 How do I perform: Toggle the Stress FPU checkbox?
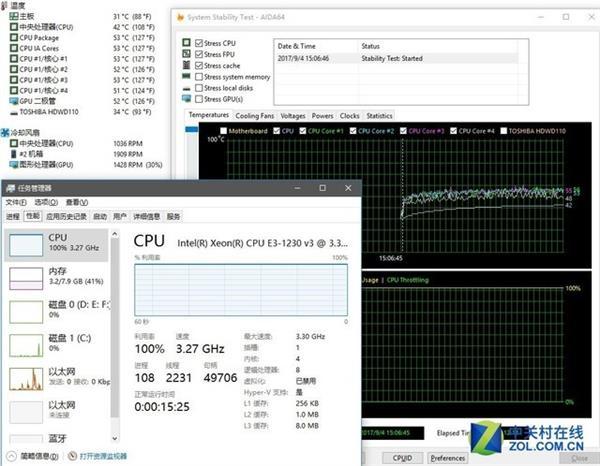coord(199,54)
